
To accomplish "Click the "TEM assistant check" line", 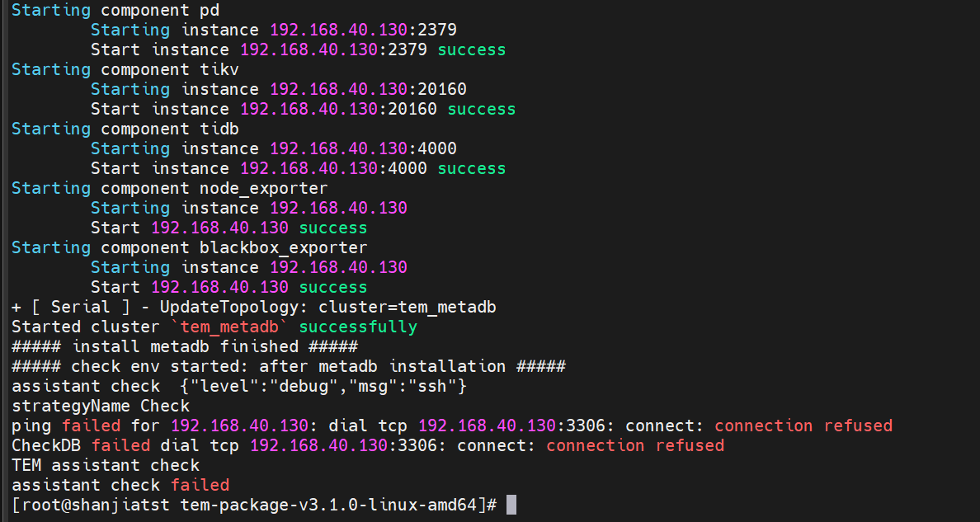I will [x=106, y=465].
